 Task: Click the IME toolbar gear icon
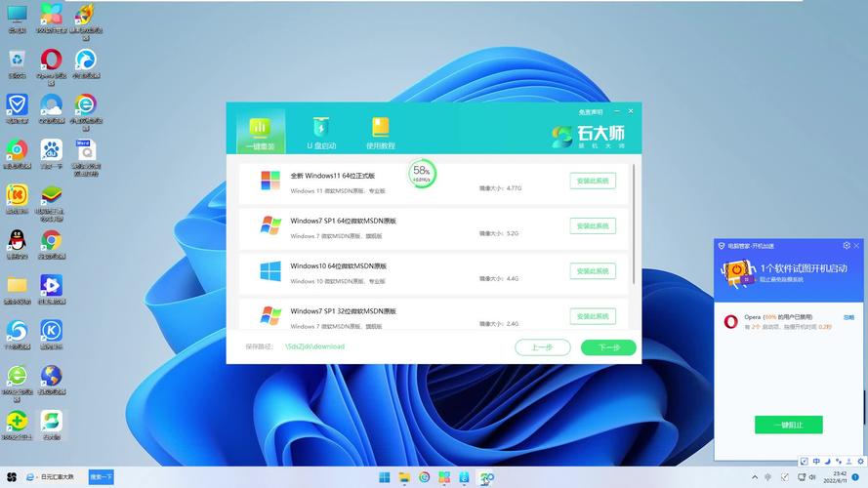(860, 461)
